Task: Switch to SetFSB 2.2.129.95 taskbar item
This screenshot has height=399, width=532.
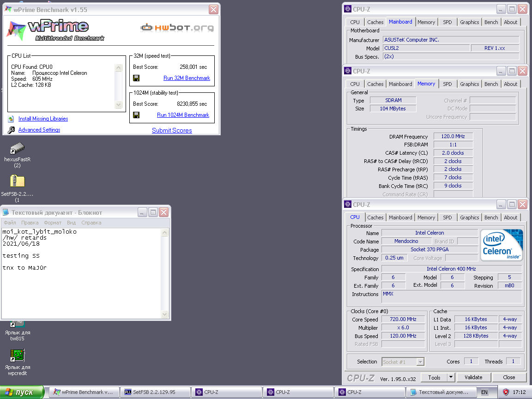Action: tap(156, 392)
